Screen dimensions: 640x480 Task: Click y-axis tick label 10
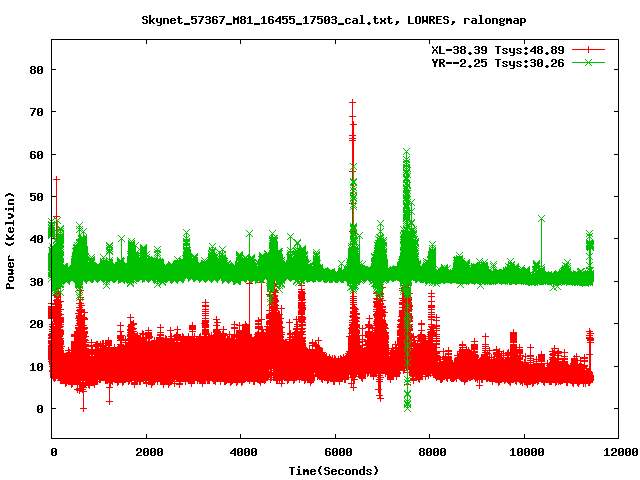(36, 367)
